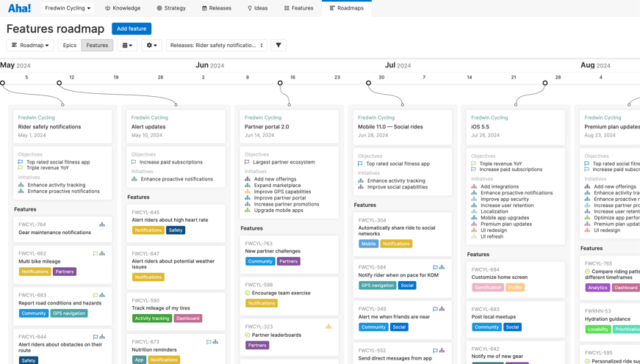Open feature Alert riders about high heart rate
This screenshot has height=364, width=640.
point(170,219)
